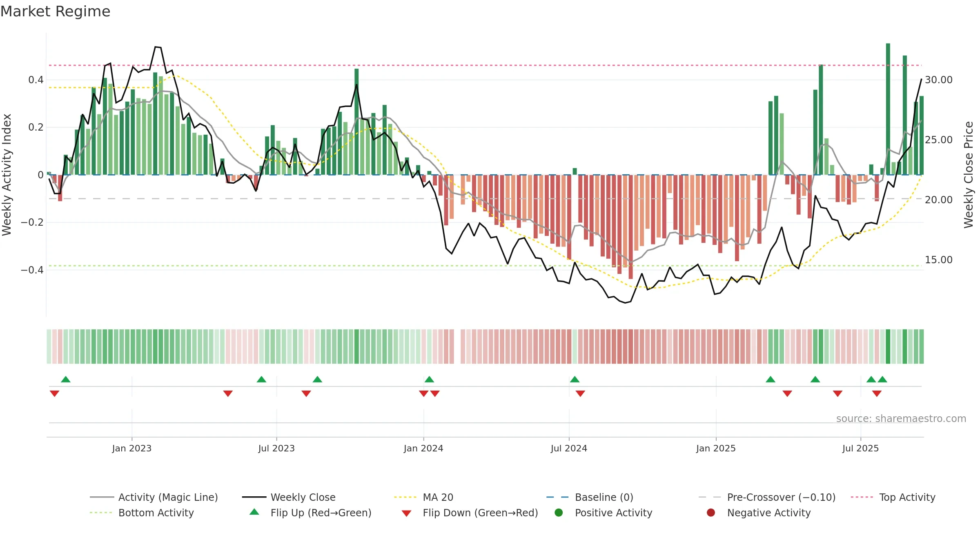This screenshot has height=551, width=980.
Task: Click the Jul 2024 axis label
Action: [x=569, y=448]
